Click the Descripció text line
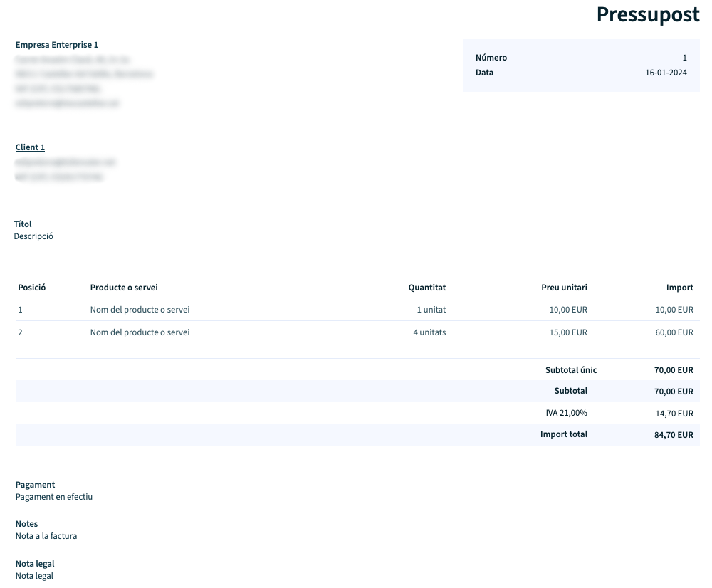Viewport: 712px width, 588px height. [x=33, y=236]
